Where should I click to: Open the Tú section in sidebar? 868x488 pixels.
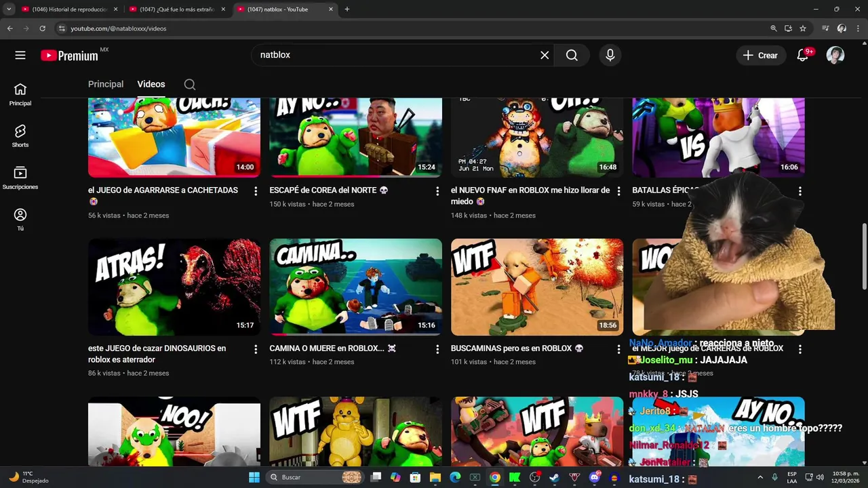pyautogui.click(x=20, y=220)
